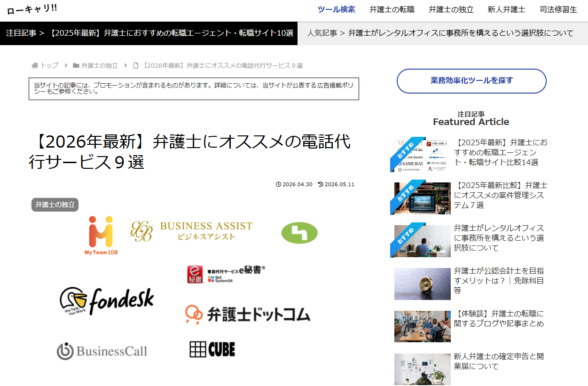This screenshot has height=386, width=588.
Task: Open the breadcrumb link for 電話代行サービス９選
Action: (x=222, y=65)
